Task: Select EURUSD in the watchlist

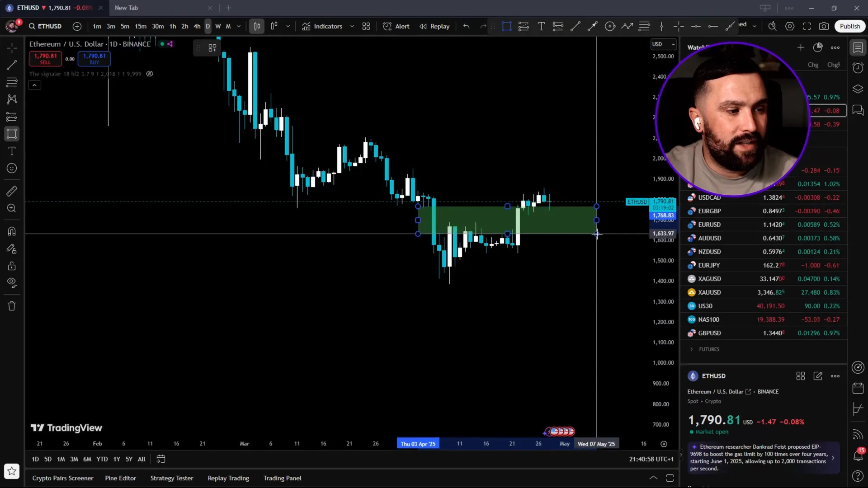Action: [x=764, y=225]
